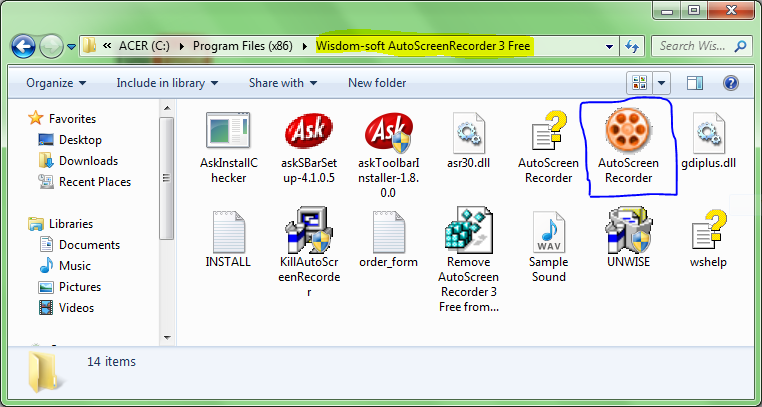Screen dimensions: 762x407
Task: Select the order_form document
Action: 388,231
